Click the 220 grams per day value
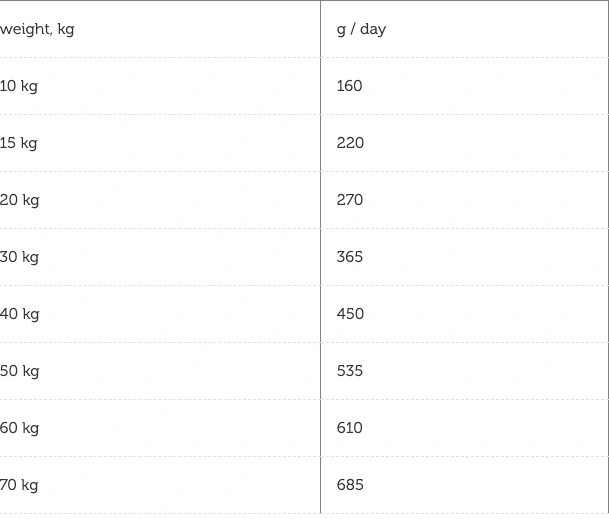 point(350,143)
